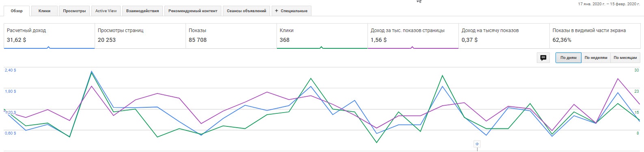Group the chart По неделям
This screenshot has width=644, height=152.
pyautogui.click(x=596, y=58)
